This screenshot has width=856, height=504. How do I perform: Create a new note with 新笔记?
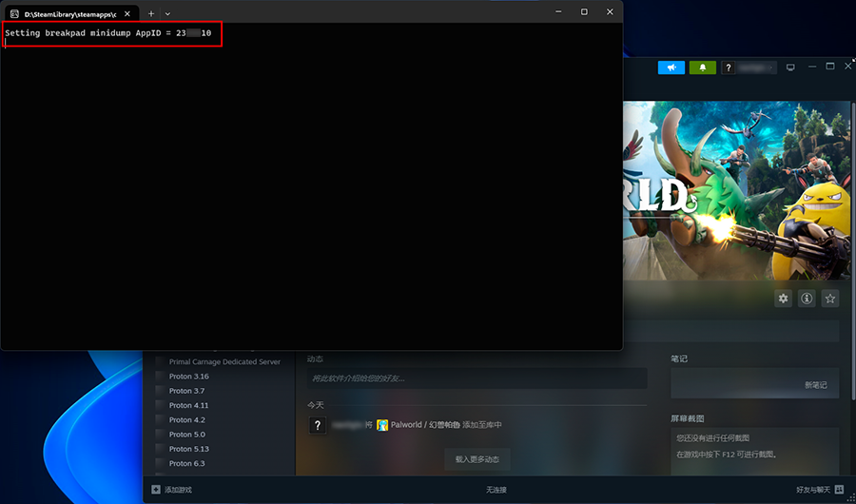(816, 385)
